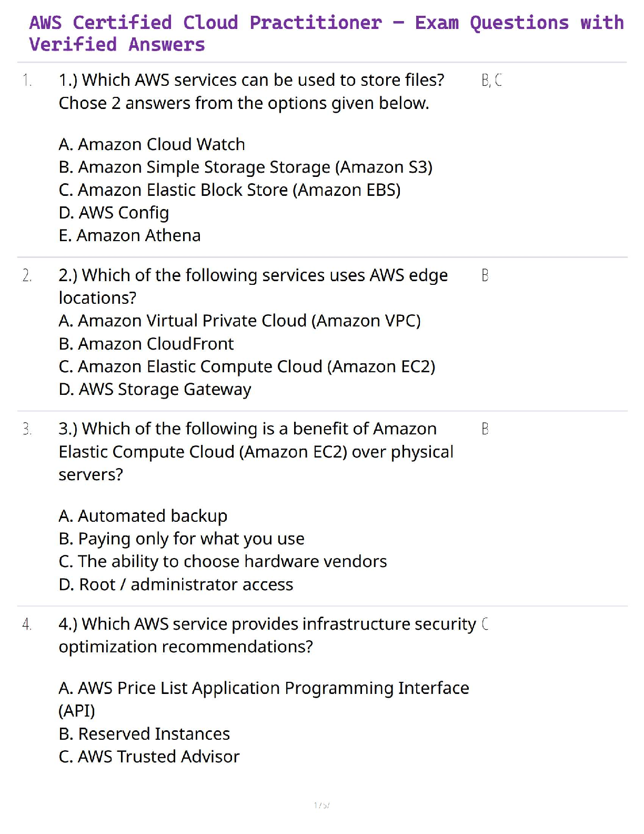The image size is (644, 834).
Task: Click question 1 text about storing files
Action: (251, 92)
